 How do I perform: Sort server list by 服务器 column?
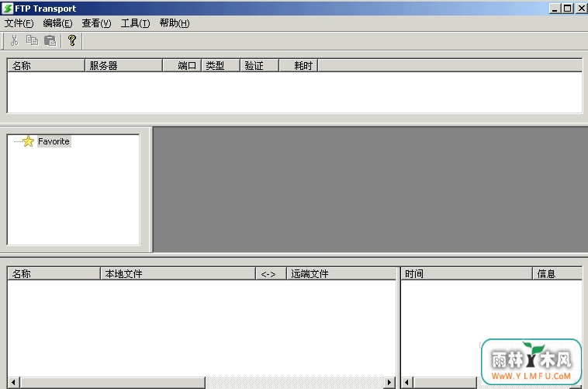tap(124, 66)
